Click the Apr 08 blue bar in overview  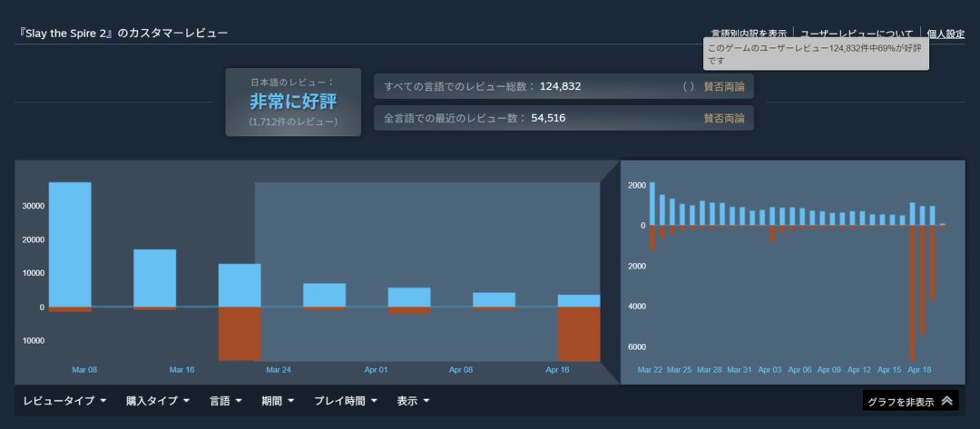pos(494,299)
